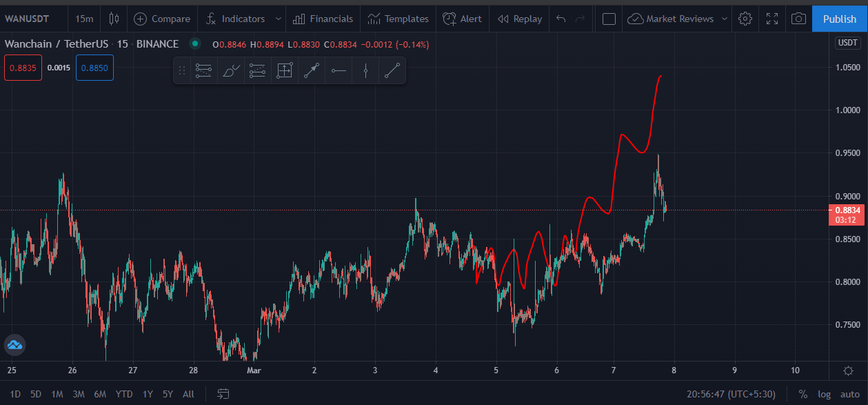The image size is (868, 405).
Task: Select the Horizontal ray tool
Action: [339, 70]
